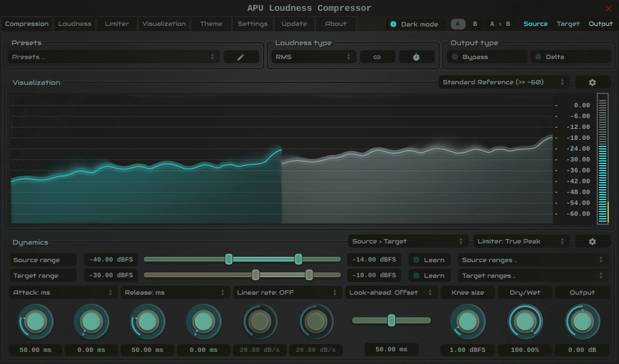Viewport: 619px width, 364px height.
Task: Open Source ranges dropdown
Action: pyautogui.click(x=533, y=260)
